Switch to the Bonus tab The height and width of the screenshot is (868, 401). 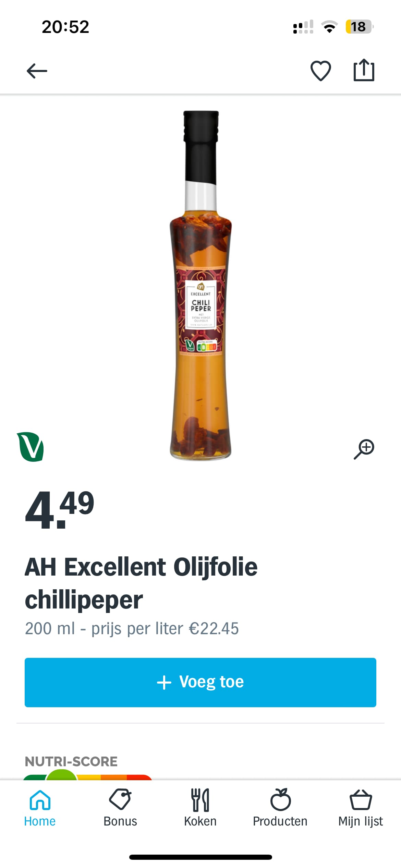pos(120,808)
